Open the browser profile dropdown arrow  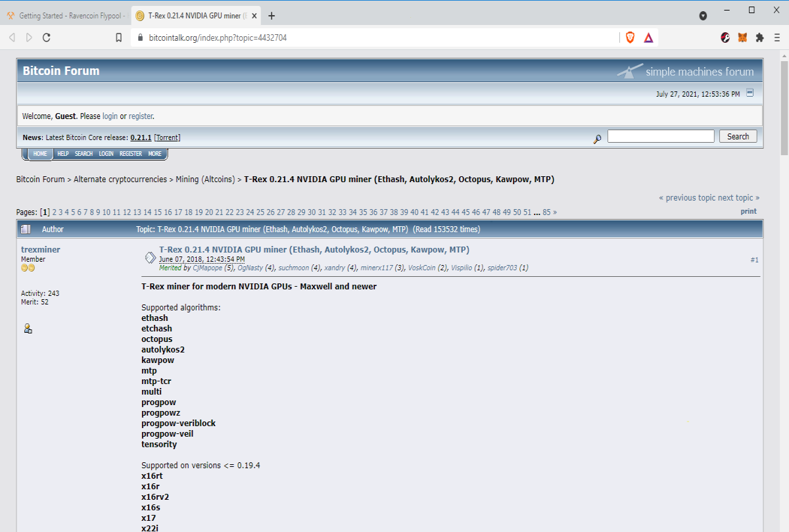click(x=703, y=15)
